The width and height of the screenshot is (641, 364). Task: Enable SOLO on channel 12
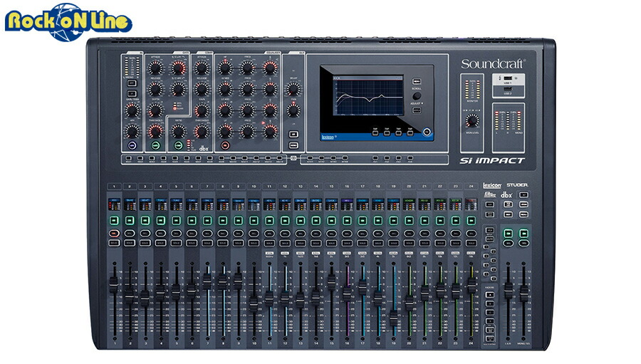[285, 243]
